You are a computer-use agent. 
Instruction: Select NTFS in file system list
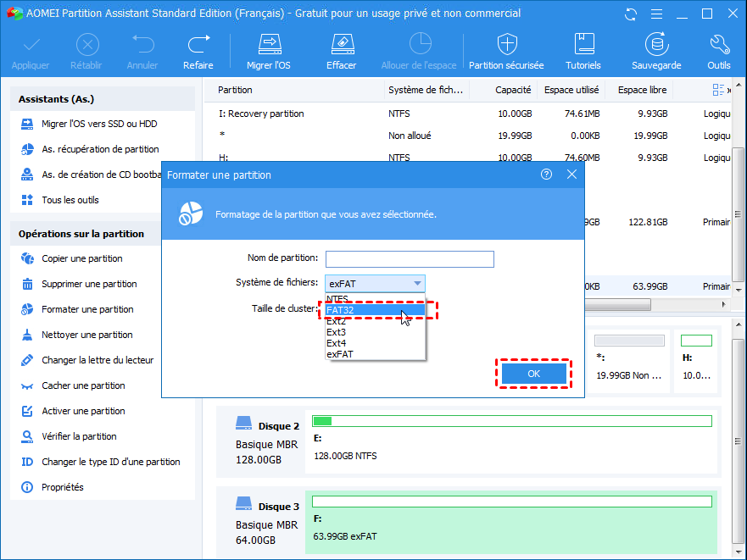tap(375, 299)
